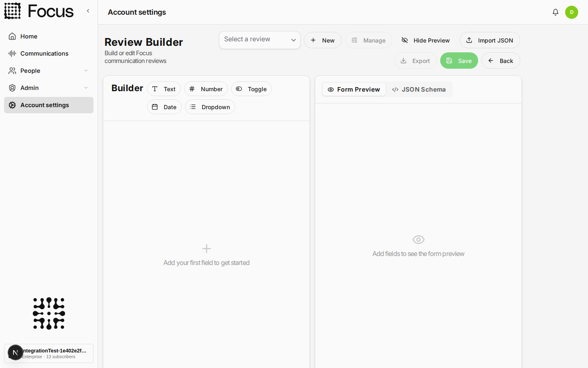588x368 pixels.
Task: Click the 'Add your first field to get started' text
Action: pos(206,263)
